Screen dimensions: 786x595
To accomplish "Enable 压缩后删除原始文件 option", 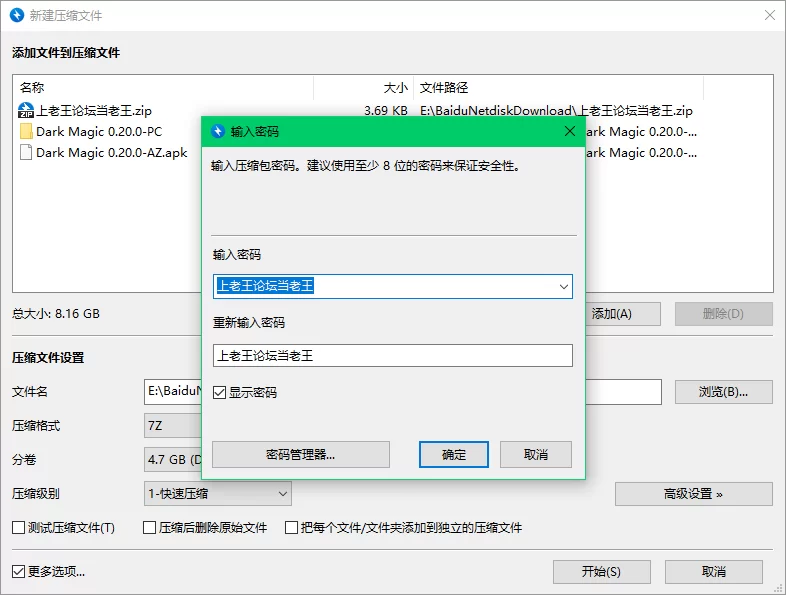I will click(149, 527).
